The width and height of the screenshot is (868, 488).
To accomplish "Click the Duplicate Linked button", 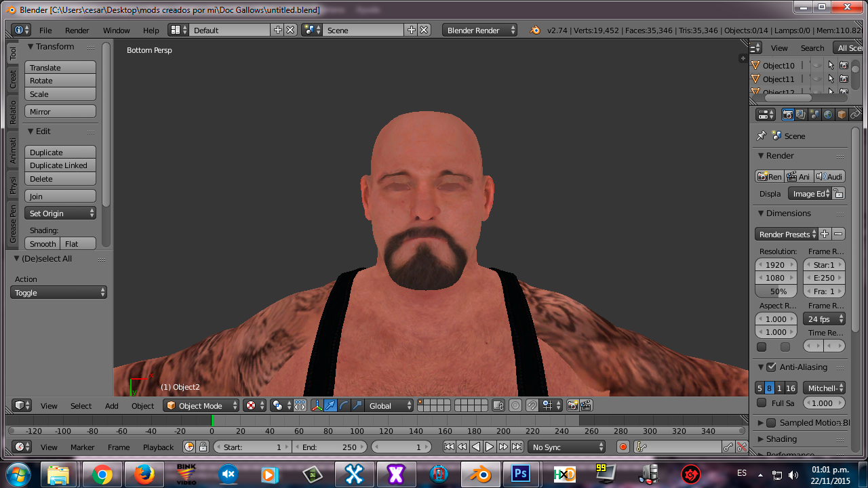I will pyautogui.click(x=60, y=165).
